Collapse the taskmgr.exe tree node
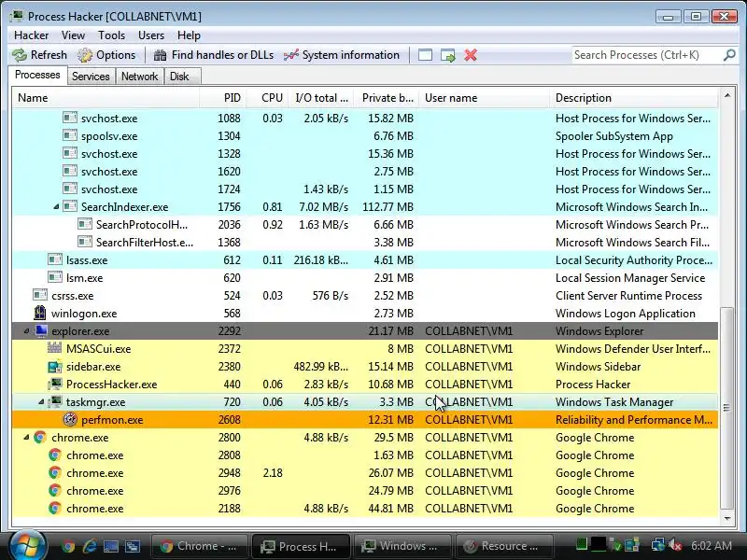Viewport: 747px width, 560px height. click(41, 402)
